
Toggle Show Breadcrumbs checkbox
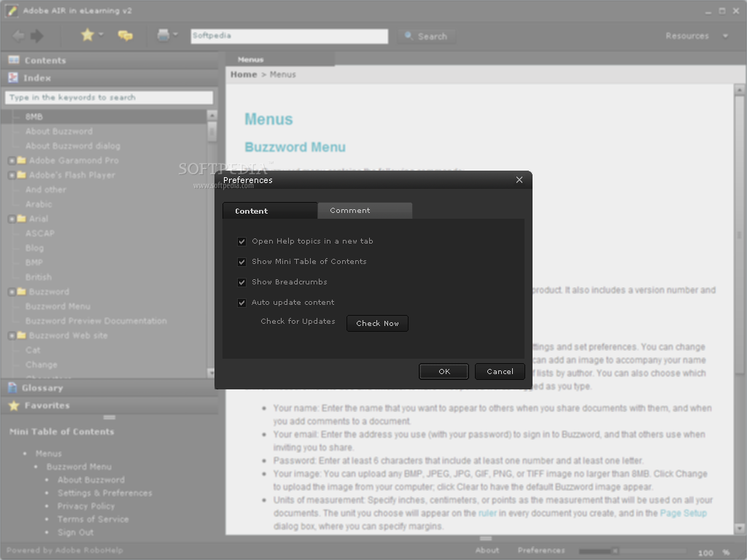click(242, 282)
